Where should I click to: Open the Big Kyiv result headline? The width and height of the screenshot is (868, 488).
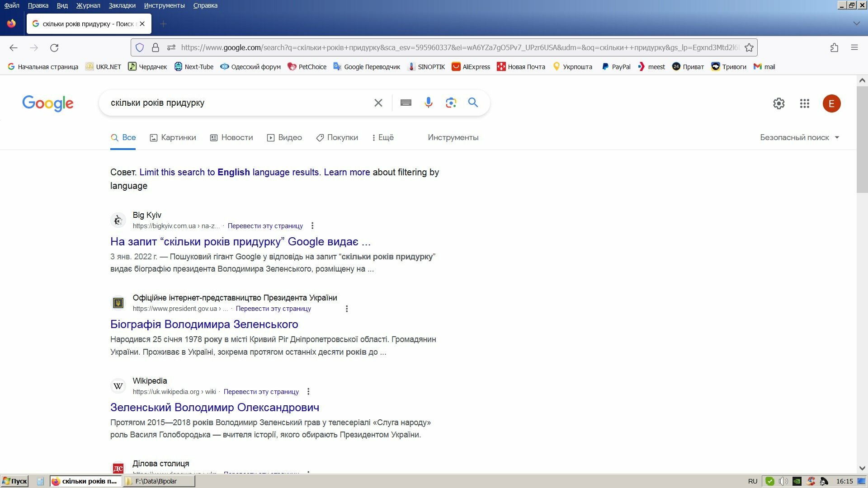click(241, 242)
